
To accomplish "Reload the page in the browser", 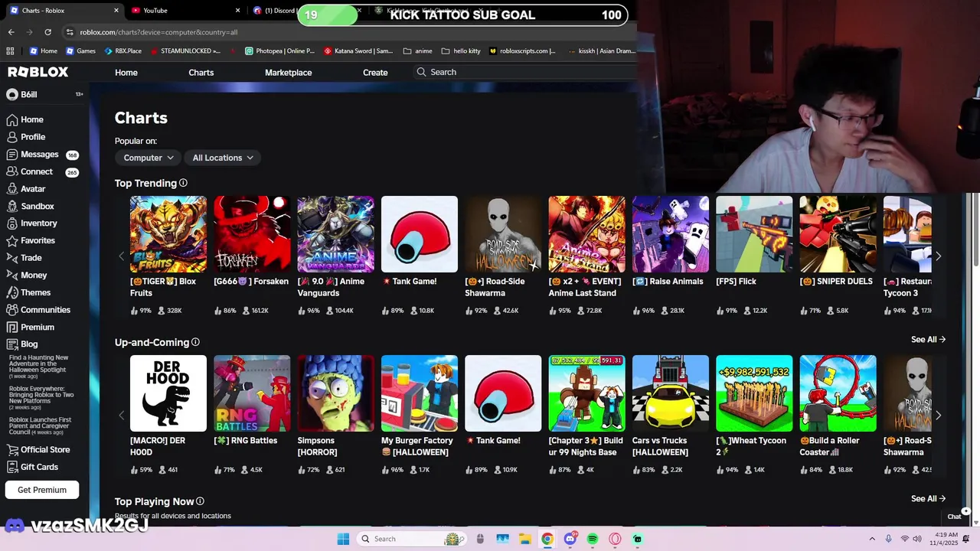I will [x=47, y=32].
